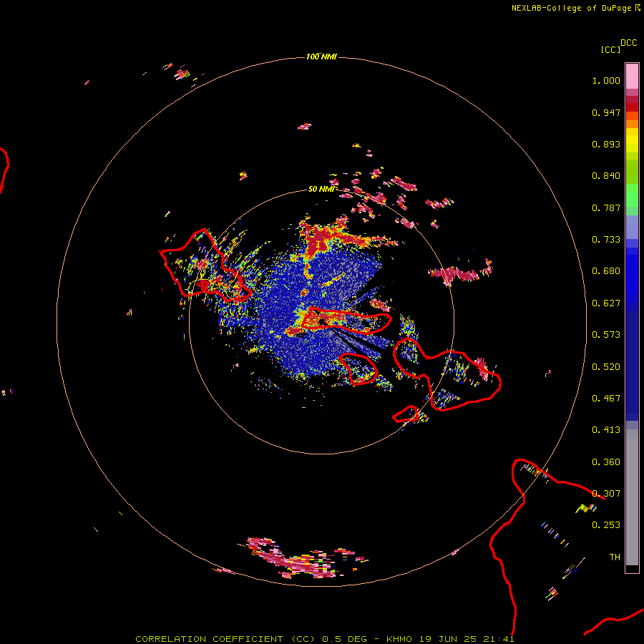Click the 0.573 scale value
Viewport: 644px width, 644px height.
click(606, 335)
